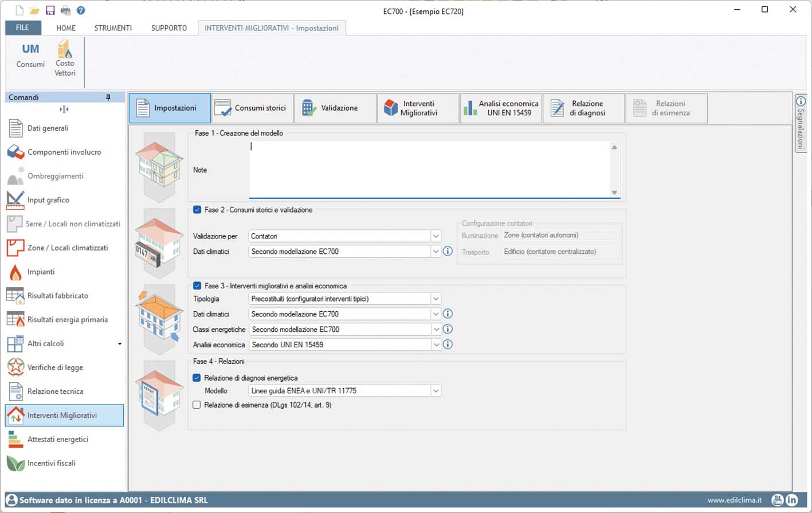812x513 pixels.
Task: Uncheck Relazione di diagnosi energetica
Action: [197, 378]
